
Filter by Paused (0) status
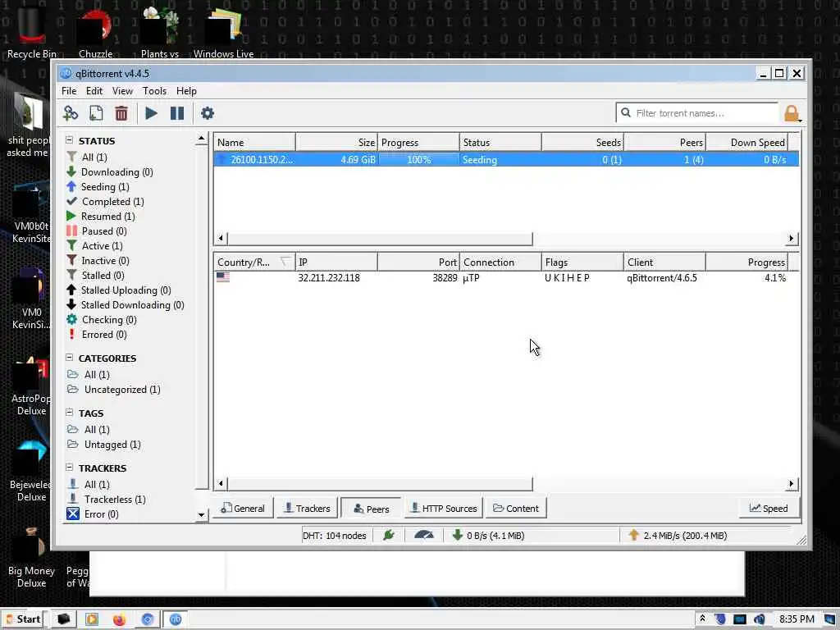(97, 231)
